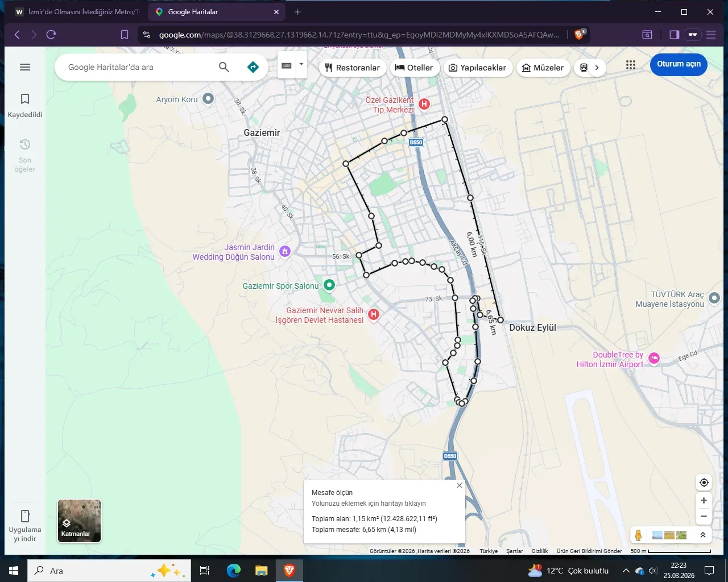The image size is (728, 582).
Task: Center map on your location
Action: point(704,483)
